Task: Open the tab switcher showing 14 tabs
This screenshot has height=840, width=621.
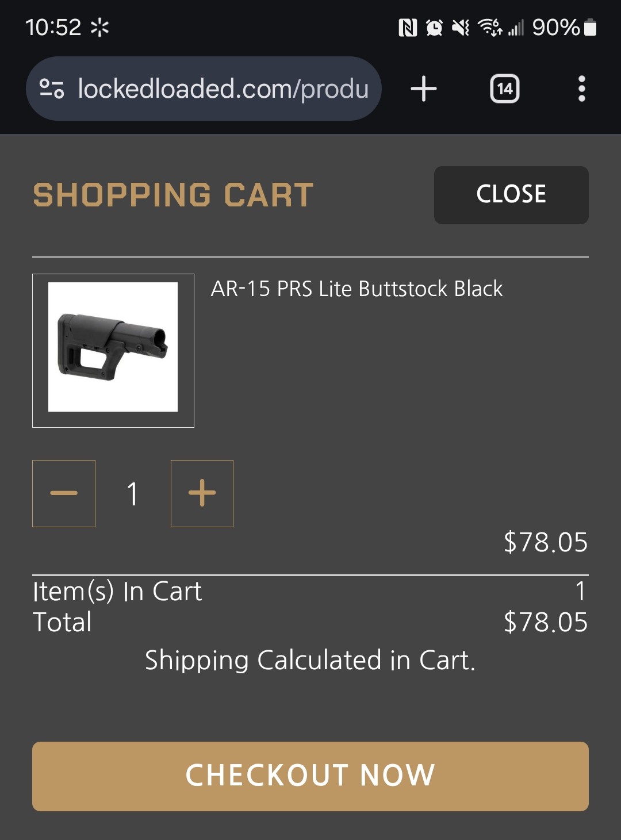Action: coord(504,89)
